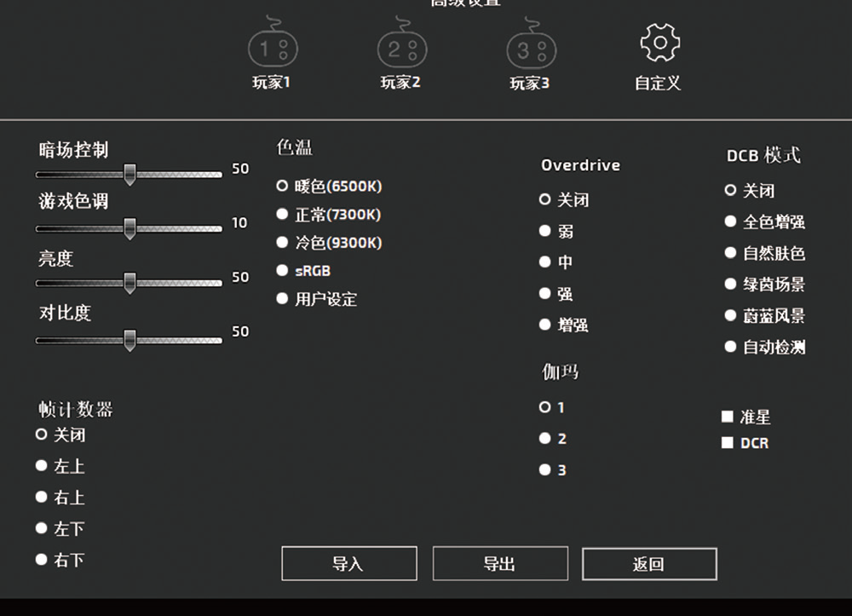
Task: Turn off the 帧计数器 frame counter
Action: pos(41,434)
